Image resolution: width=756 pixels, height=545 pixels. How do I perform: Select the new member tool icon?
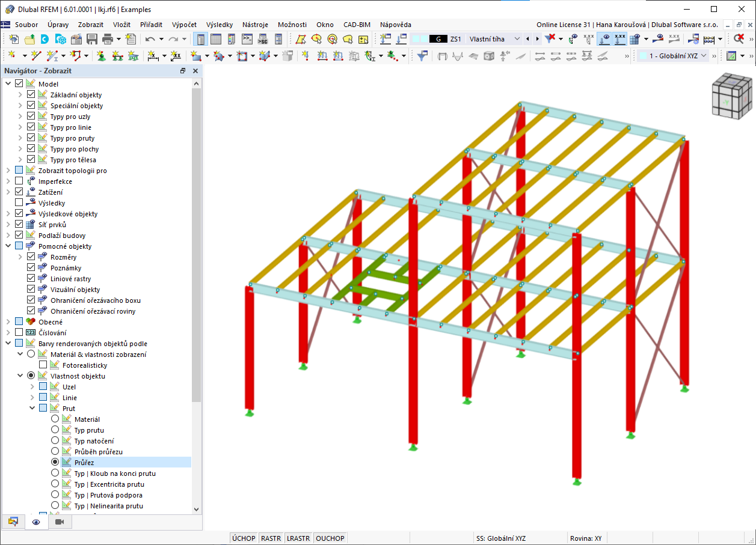53,56
